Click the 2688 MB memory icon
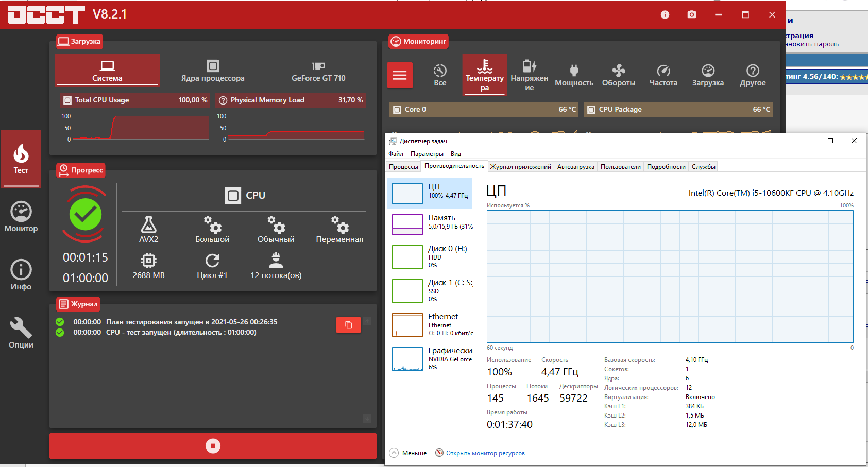This screenshot has width=868, height=467. coord(148,261)
